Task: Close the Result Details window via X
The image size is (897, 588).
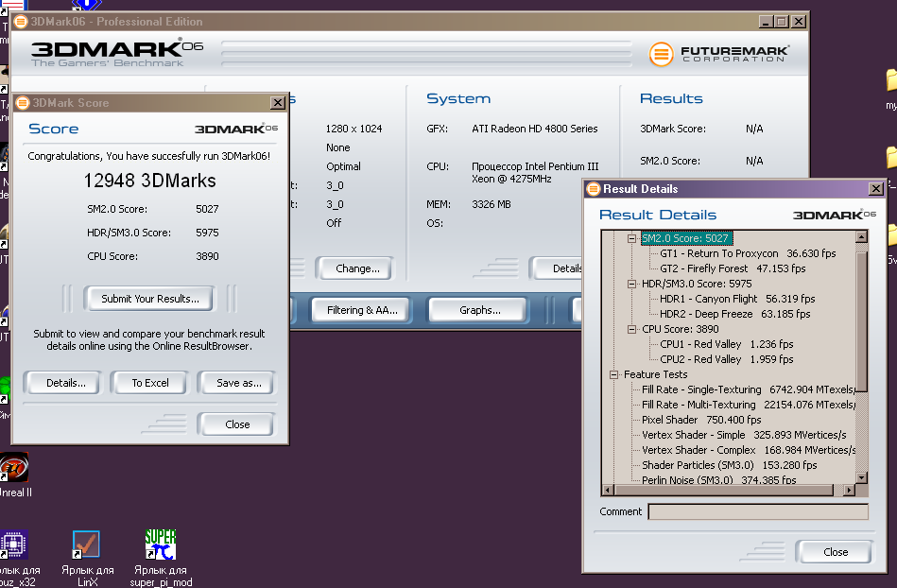Action: coord(876,189)
